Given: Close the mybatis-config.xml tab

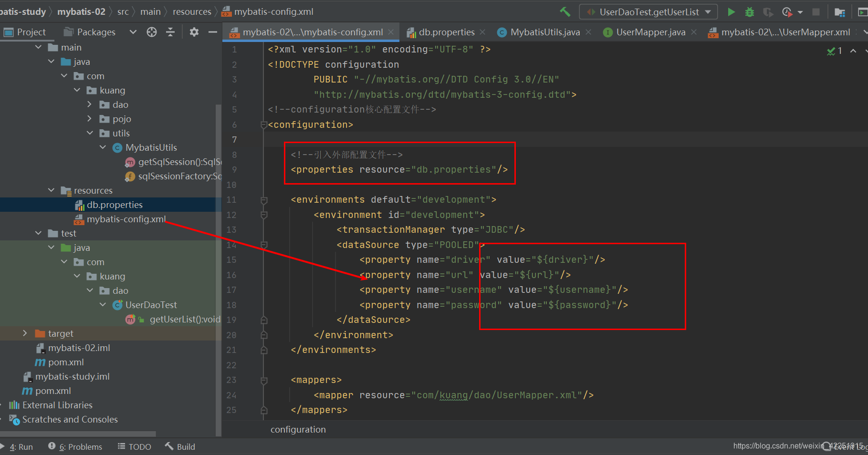Looking at the screenshot, I should [x=391, y=32].
